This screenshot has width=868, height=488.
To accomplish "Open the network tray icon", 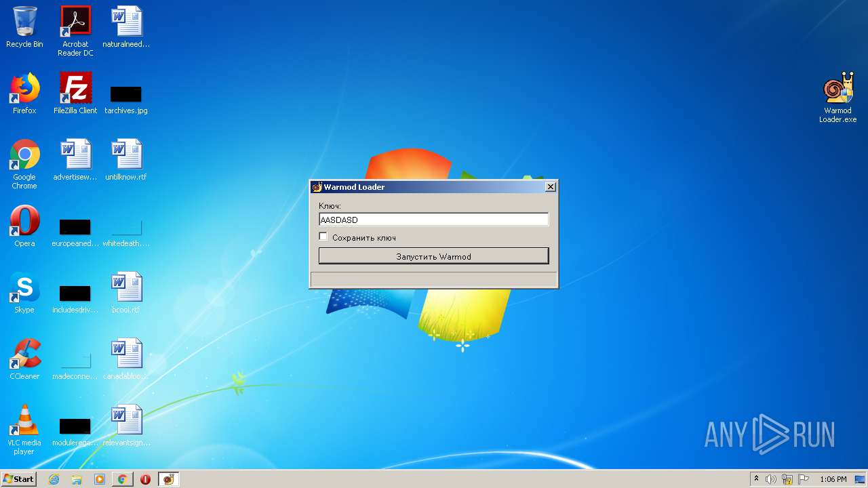I will (x=787, y=479).
